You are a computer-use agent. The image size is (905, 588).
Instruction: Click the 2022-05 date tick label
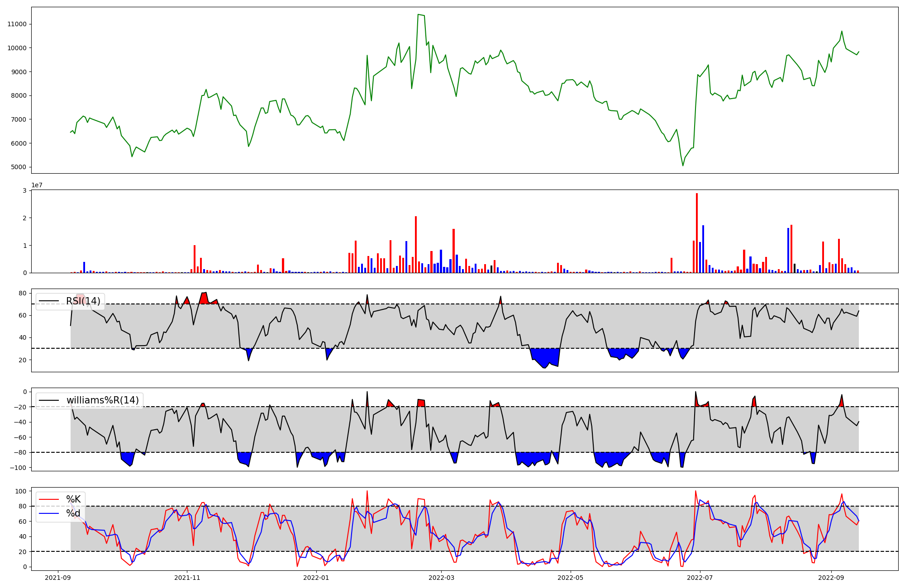pyautogui.click(x=570, y=578)
